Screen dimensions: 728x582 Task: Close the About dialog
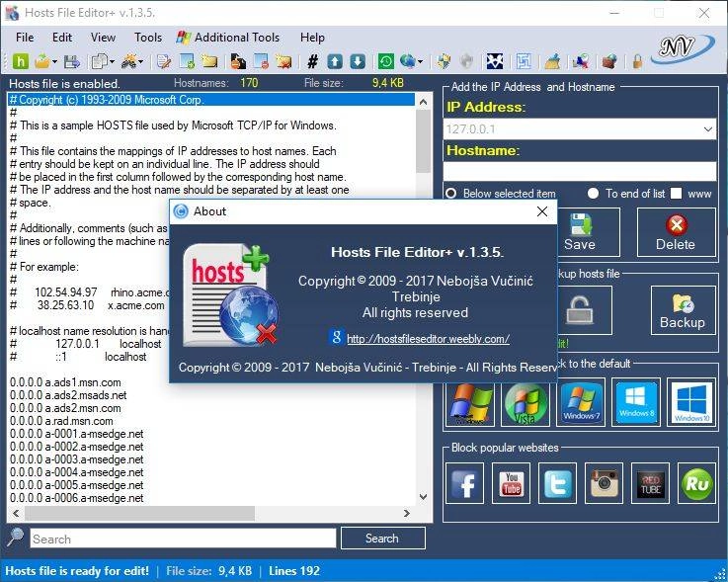click(x=542, y=211)
